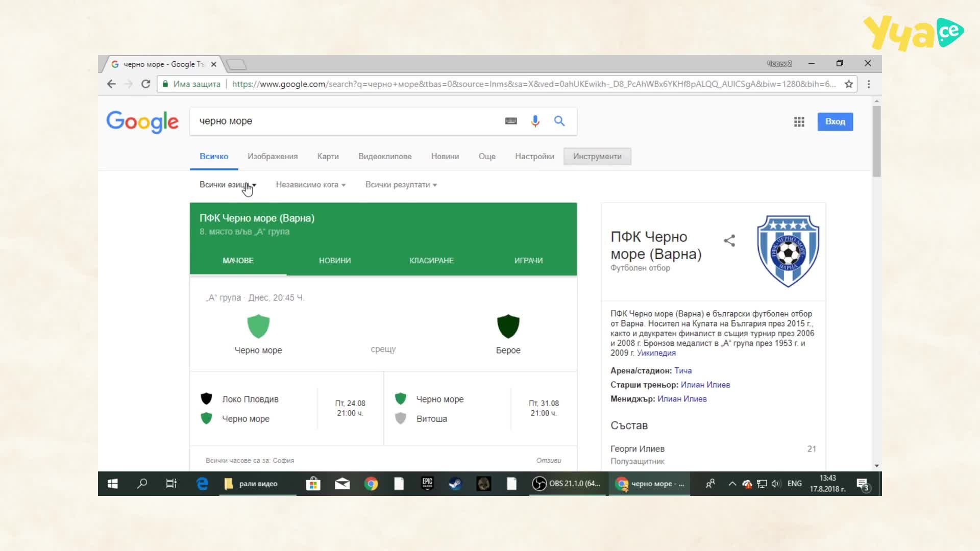Focus the browser address bar
This screenshot has height=551, width=980.
point(533,84)
